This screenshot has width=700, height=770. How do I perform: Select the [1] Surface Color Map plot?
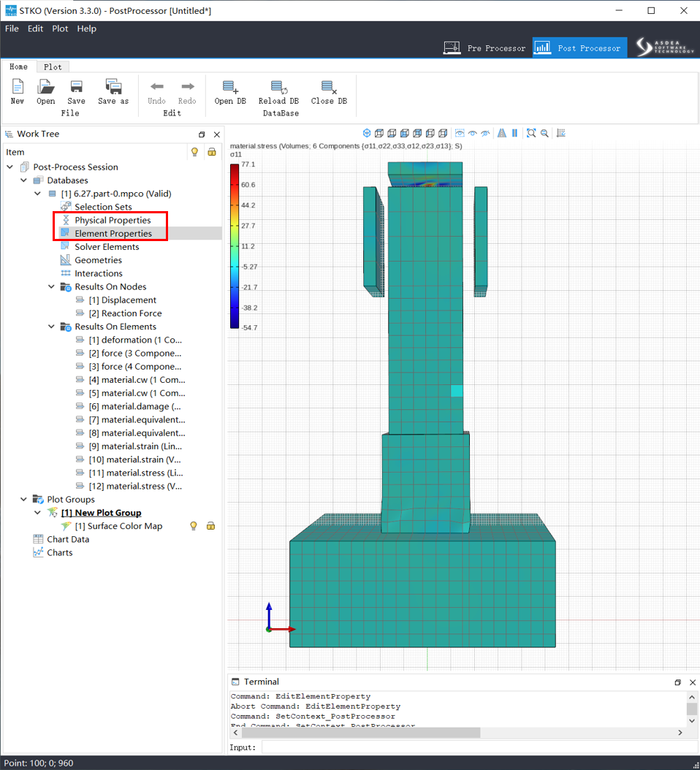pyautogui.click(x=118, y=526)
